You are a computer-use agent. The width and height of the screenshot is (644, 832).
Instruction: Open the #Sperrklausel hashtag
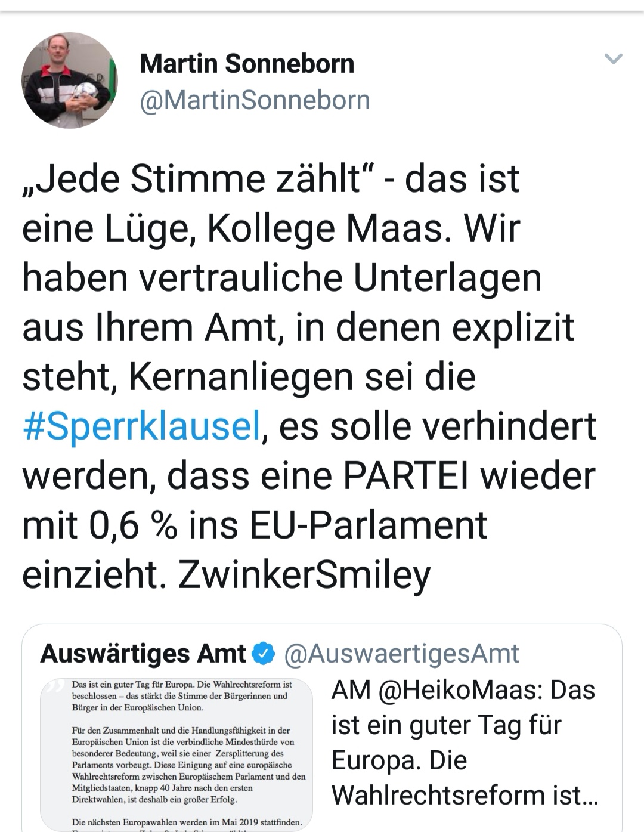point(141,426)
